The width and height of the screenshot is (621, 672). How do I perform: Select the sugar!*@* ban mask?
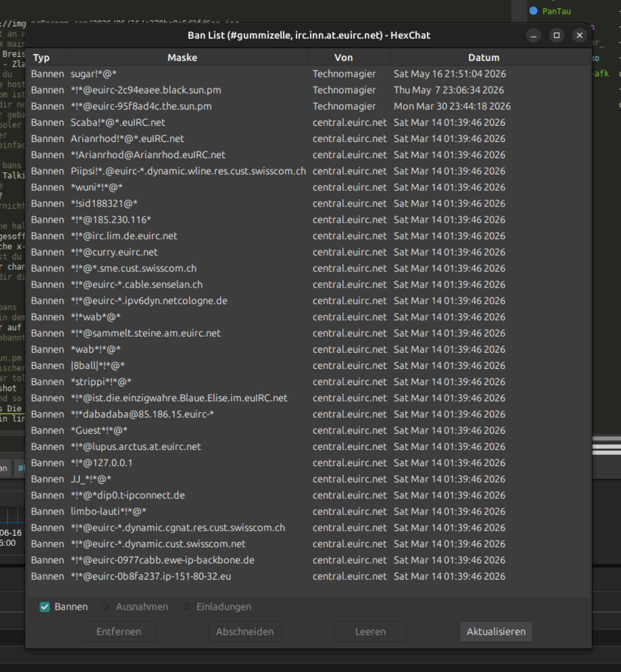tap(93, 74)
